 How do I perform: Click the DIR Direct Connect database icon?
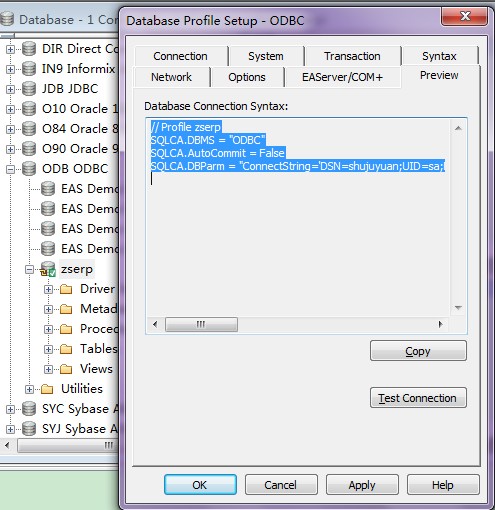tap(29, 49)
